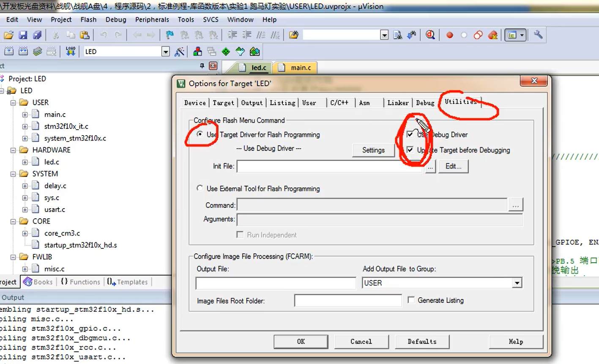Open the Flash menu
599x364 pixels.
click(88, 19)
